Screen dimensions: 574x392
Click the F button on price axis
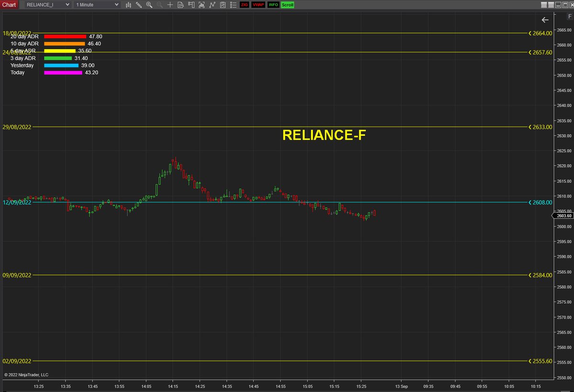[569, 16]
